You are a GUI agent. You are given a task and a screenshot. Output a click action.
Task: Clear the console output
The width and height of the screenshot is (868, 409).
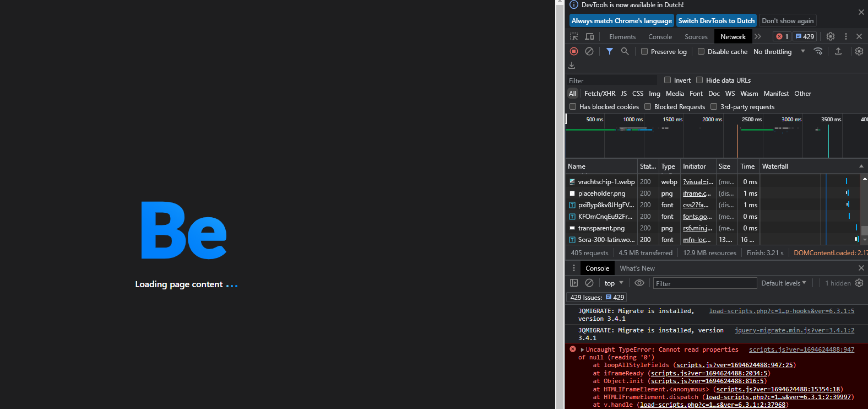point(589,283)
